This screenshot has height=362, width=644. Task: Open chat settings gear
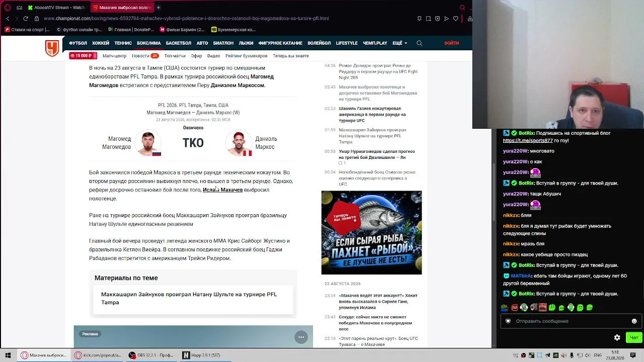pos(617,337)
